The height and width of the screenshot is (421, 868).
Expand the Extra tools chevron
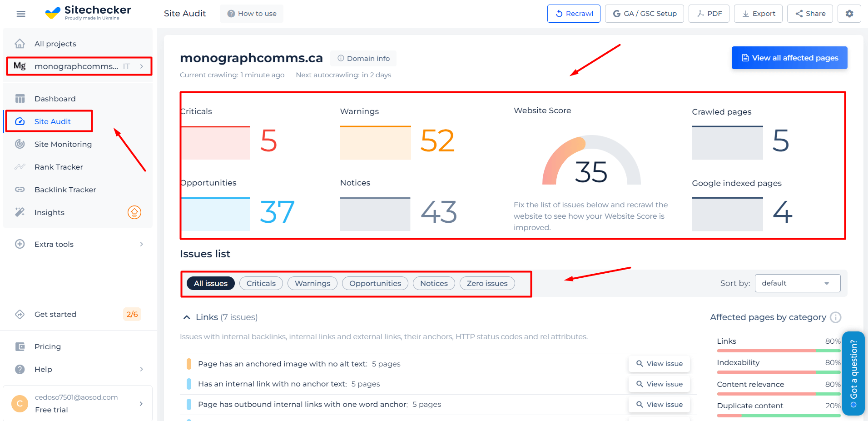click(142, 244)
